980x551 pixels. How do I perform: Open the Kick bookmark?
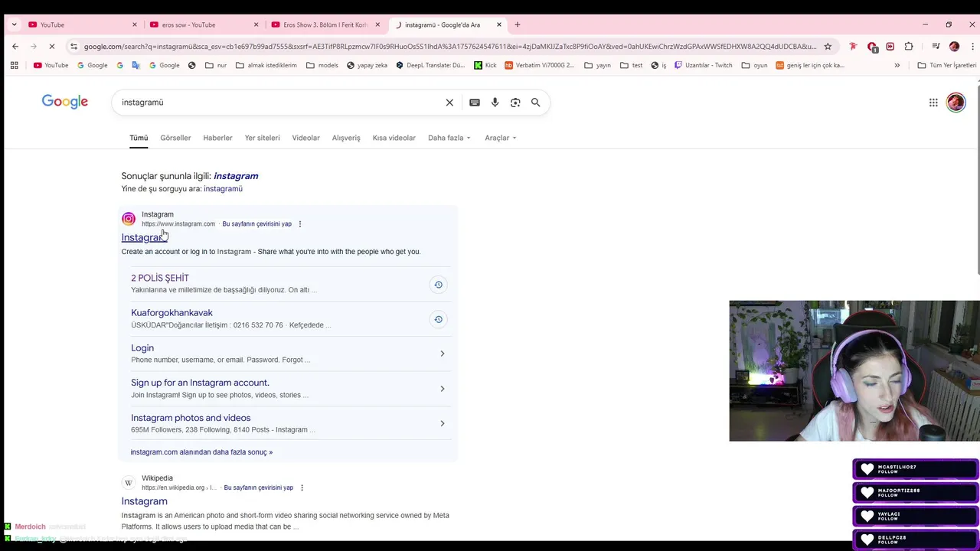click(485, 65)
